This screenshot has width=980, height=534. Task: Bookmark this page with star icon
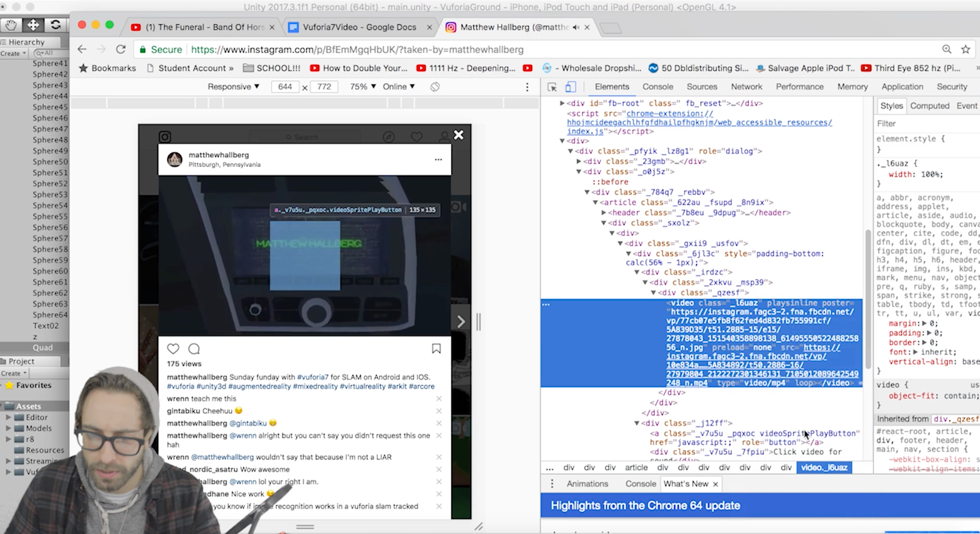click(x=965, y=49)
